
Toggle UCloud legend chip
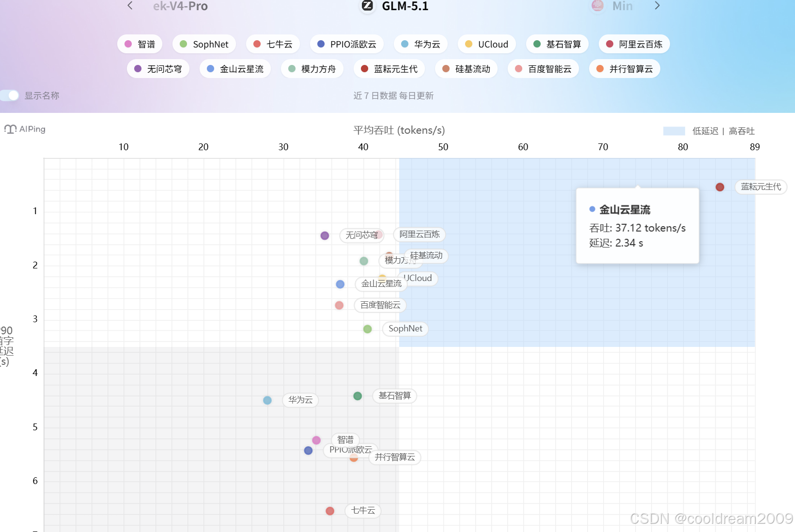(486, 44)
